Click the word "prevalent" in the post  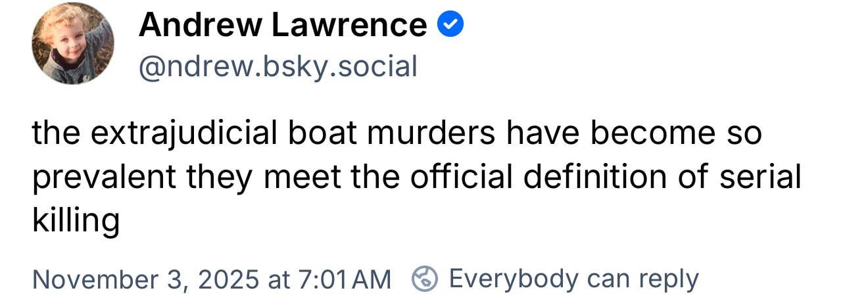coord(105,177)
